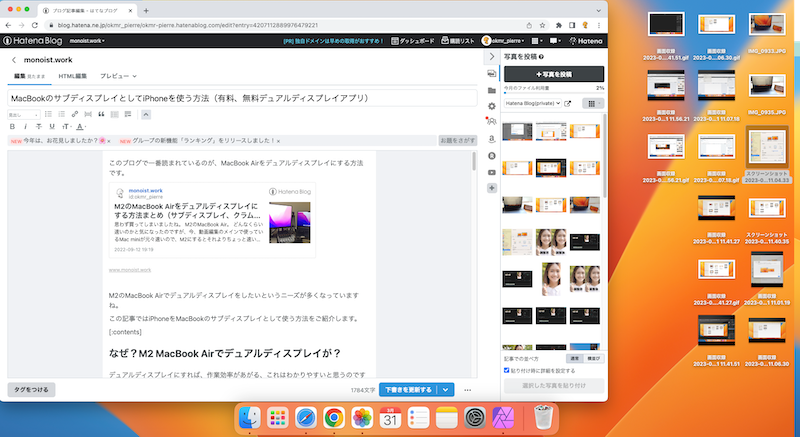Apply italic formatting
This screenshot has height=437, width=800.
[26, 126]
